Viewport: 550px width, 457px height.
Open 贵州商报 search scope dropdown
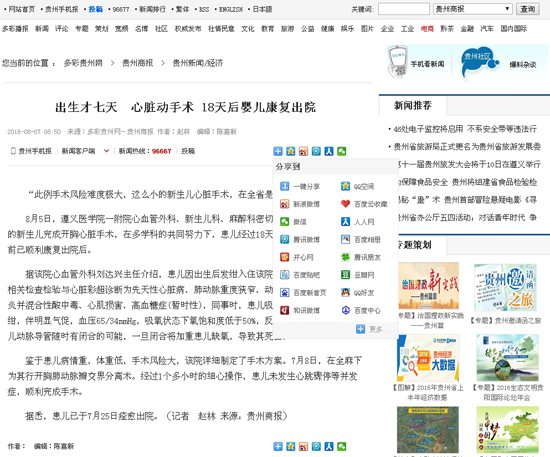point(473,9)
